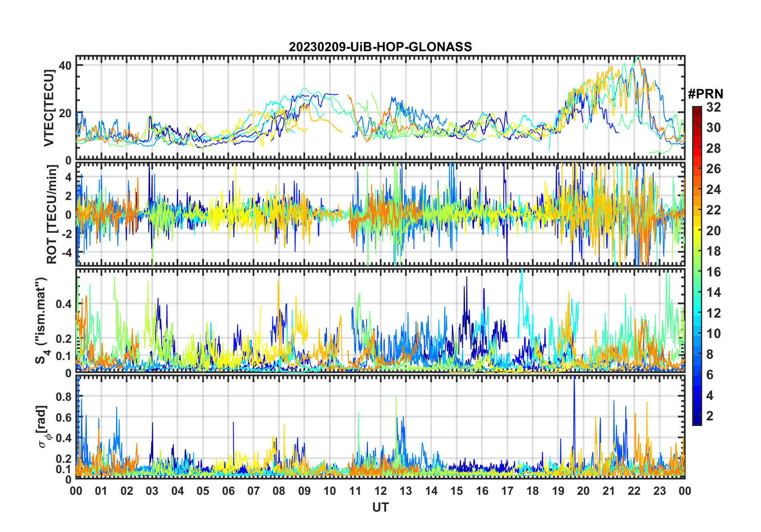Click the 21 hour tick on the UT axis
The width and height of the screenshot is (761, 532).
point(609,491)
